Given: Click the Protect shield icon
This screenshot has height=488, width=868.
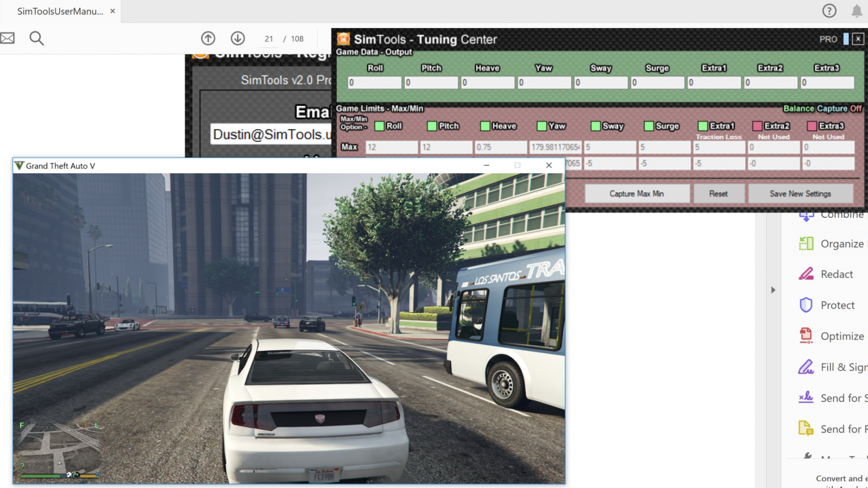Looking at the screenshot, I should [806, 305].
